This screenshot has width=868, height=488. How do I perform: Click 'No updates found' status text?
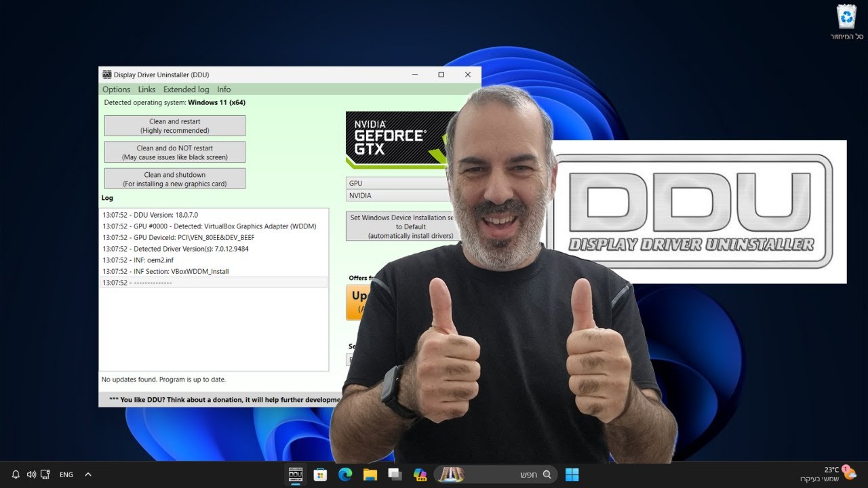[x=163, y=380]
